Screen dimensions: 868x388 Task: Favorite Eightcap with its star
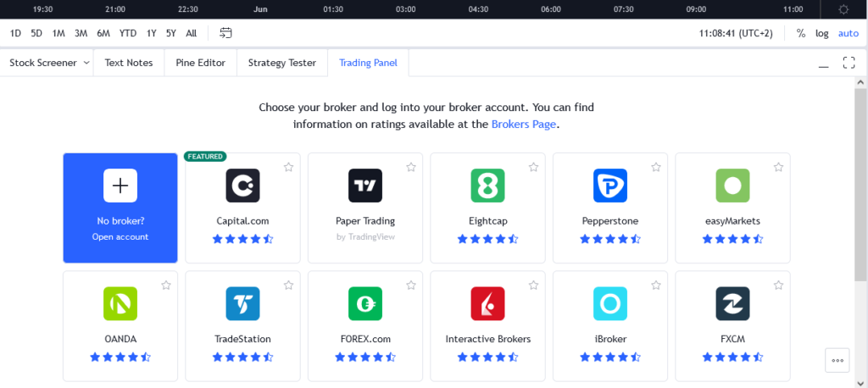(x=534, y=167)
